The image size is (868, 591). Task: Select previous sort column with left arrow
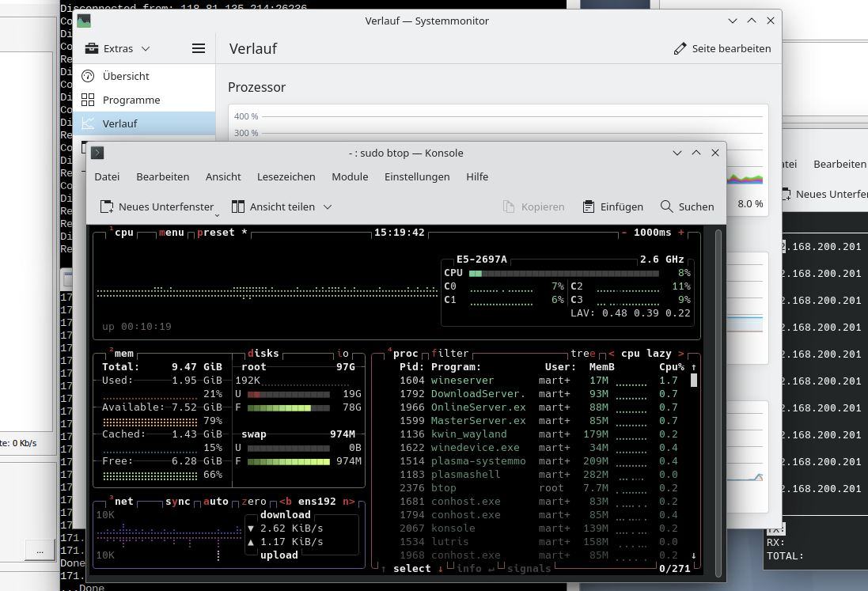point(611,353)
